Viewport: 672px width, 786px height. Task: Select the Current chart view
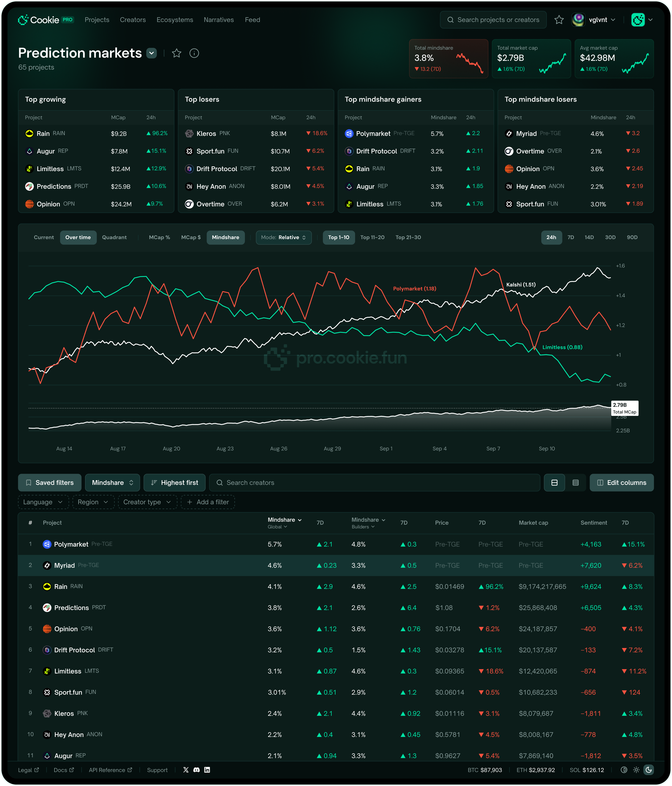(44, 238)
